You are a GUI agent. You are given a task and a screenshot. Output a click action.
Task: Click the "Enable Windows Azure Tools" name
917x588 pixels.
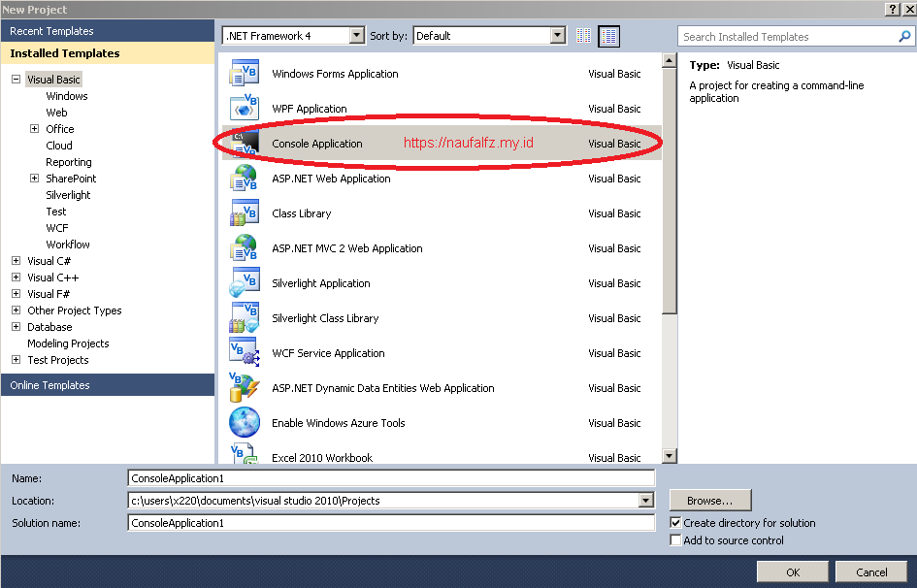(338, 423)
